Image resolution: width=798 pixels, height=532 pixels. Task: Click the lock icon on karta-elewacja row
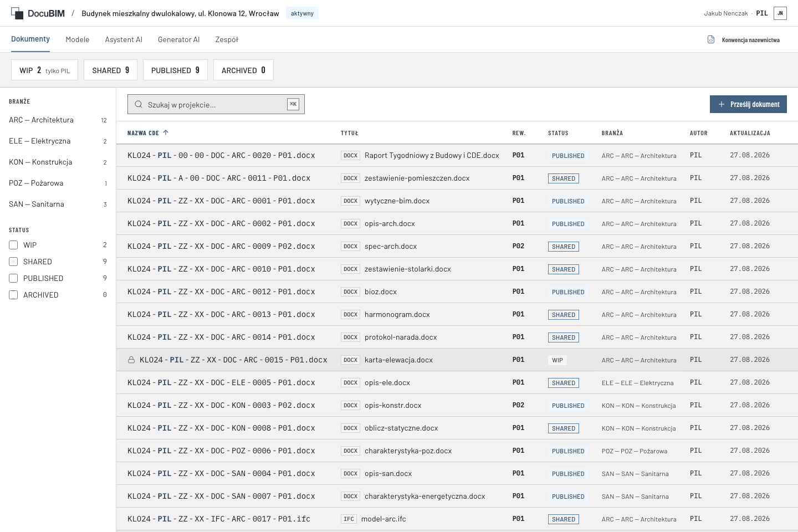pos(131,360)
